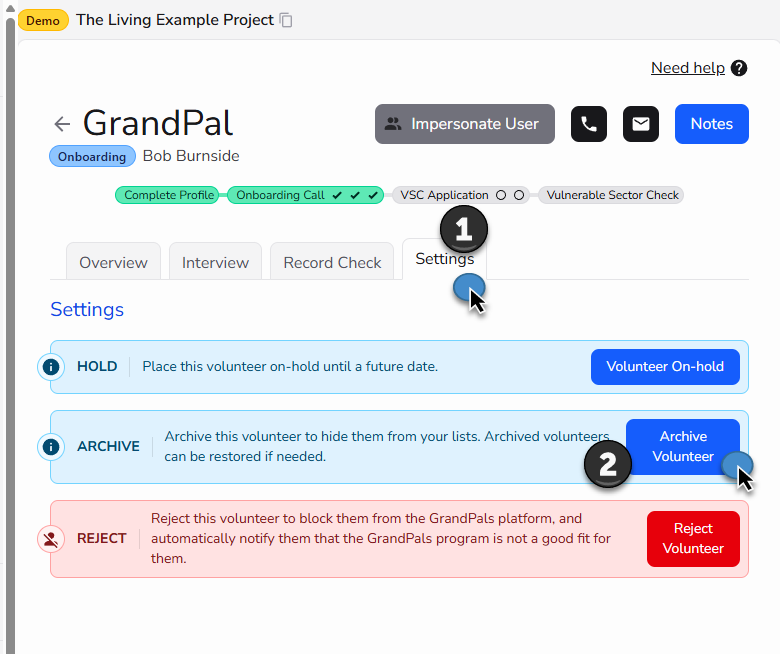Follow the Need help link
The width and height of the screenshot is (780, 654).
[687, 68]
